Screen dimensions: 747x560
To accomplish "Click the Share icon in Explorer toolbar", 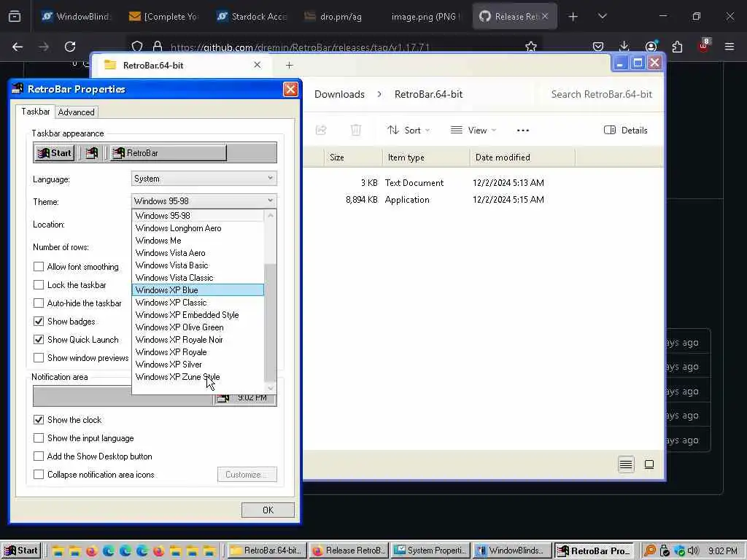I will pos(321,130).
